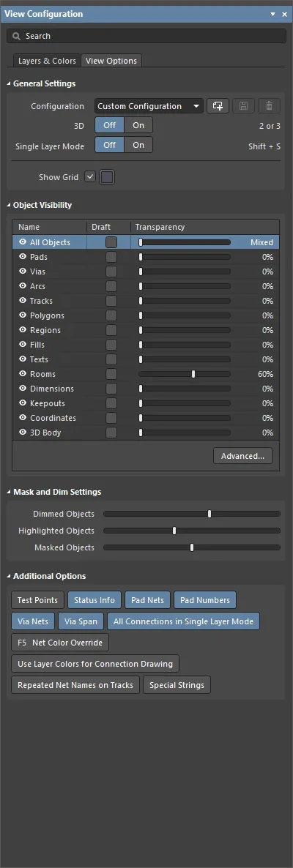Open the panel options arrow in title bar

272,15
